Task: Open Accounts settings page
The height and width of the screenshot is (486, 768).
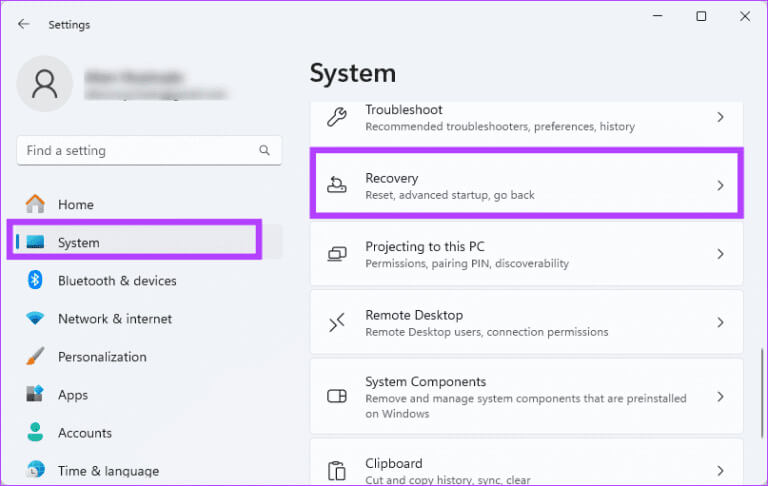Action: pos(149,433)
